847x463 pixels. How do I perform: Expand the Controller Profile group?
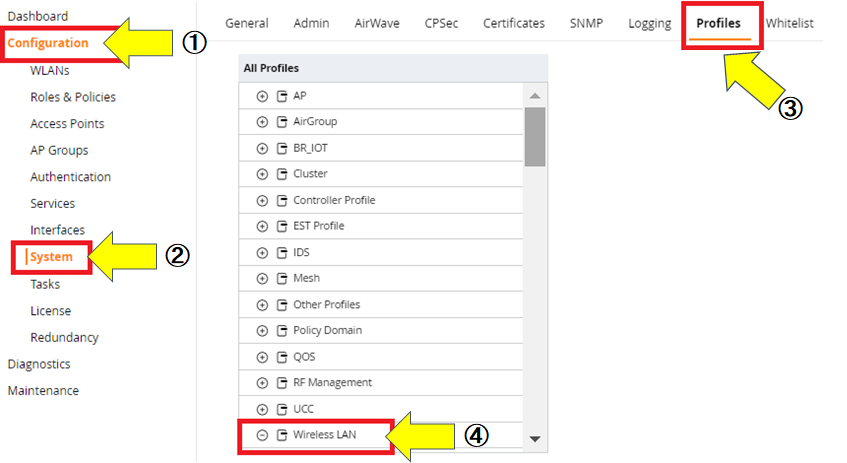click(x=262, y=200)
